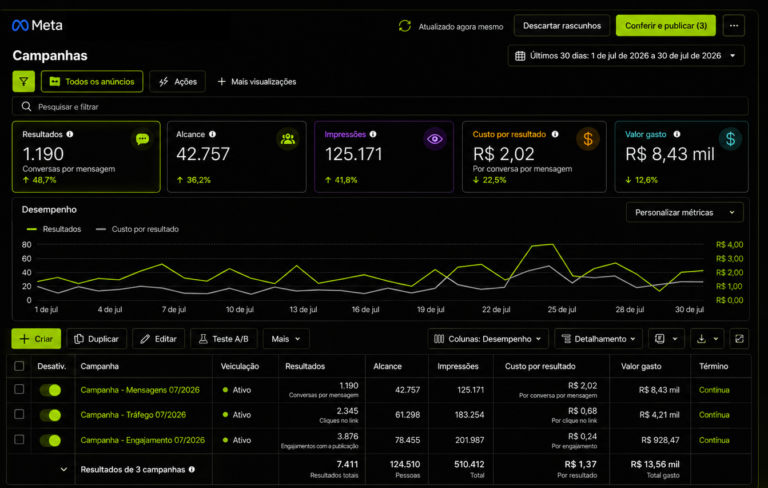Screen dimensions: 768x488
Task: Open the three-dots more options button
Action: (733, 25)
